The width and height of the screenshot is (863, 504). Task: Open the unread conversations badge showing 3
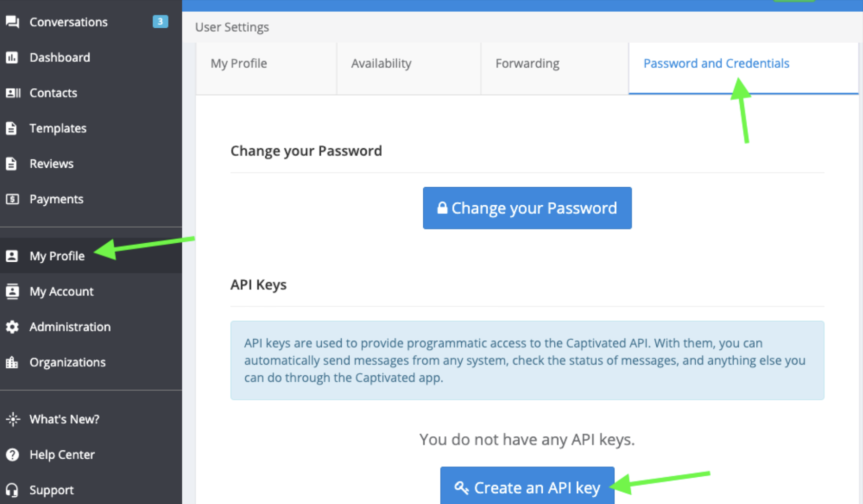160,21
